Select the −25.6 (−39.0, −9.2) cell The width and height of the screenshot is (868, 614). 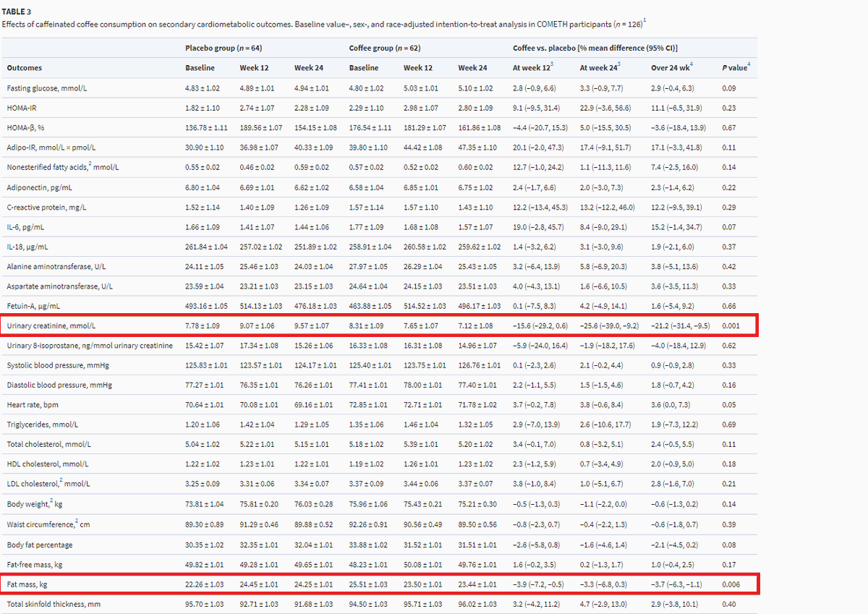tap(609, 326)
